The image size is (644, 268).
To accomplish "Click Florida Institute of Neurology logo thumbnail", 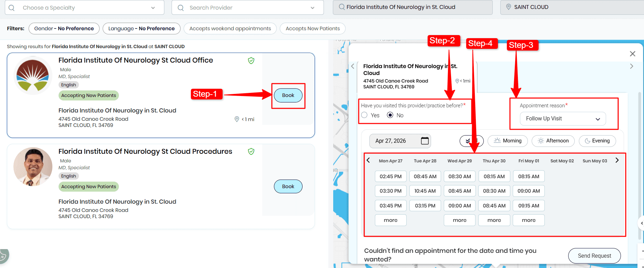I will pos(33,76).
